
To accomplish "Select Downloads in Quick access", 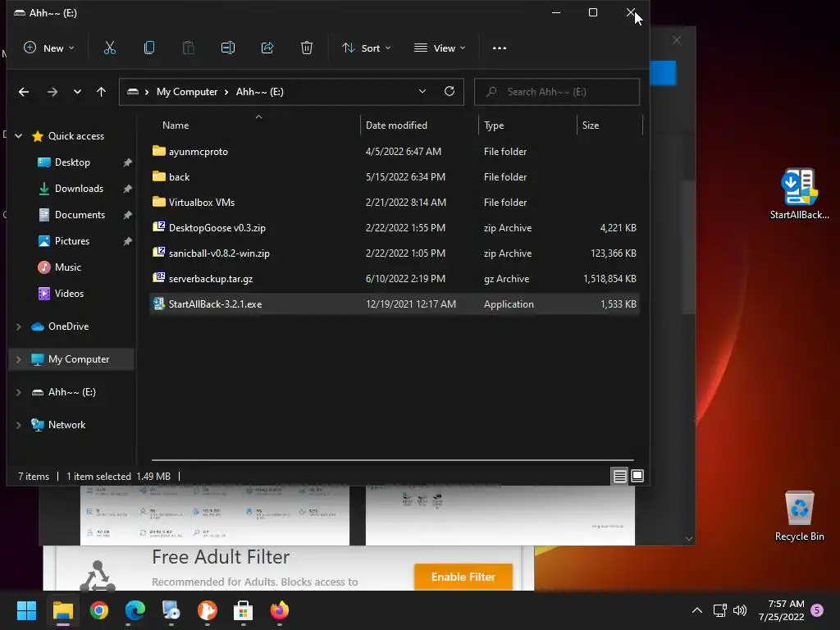I will coord(79,189).
